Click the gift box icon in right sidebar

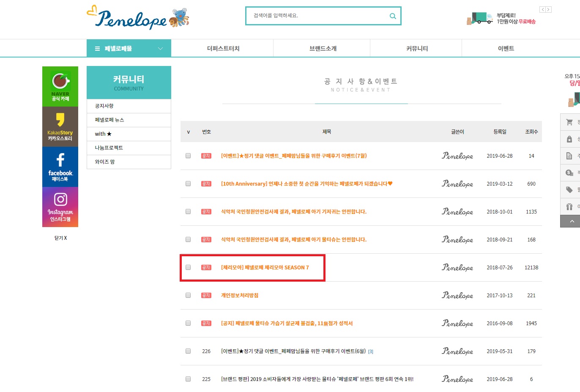[569, 206]
